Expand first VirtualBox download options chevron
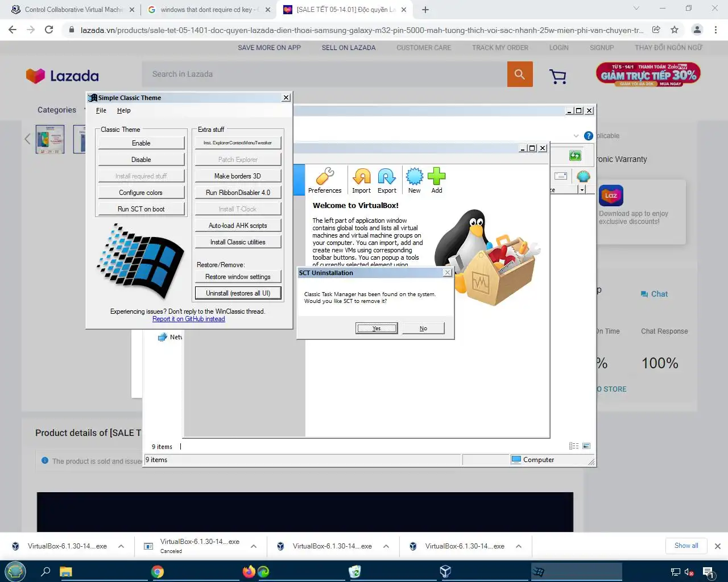The image size is (728, 582). tap(121, 546)
